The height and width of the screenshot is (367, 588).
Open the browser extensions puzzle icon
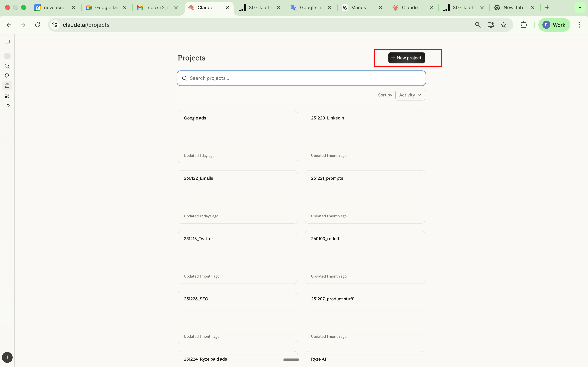click(x=524, y=25)
